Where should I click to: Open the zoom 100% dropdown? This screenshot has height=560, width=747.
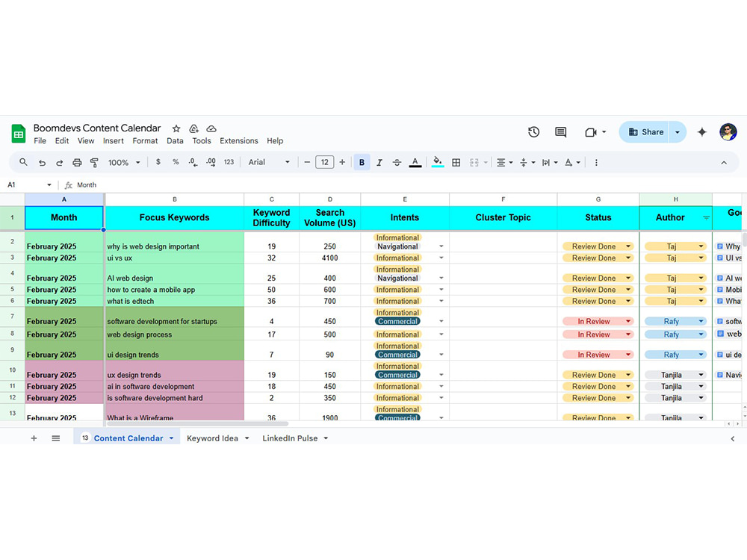pos(124,163)
